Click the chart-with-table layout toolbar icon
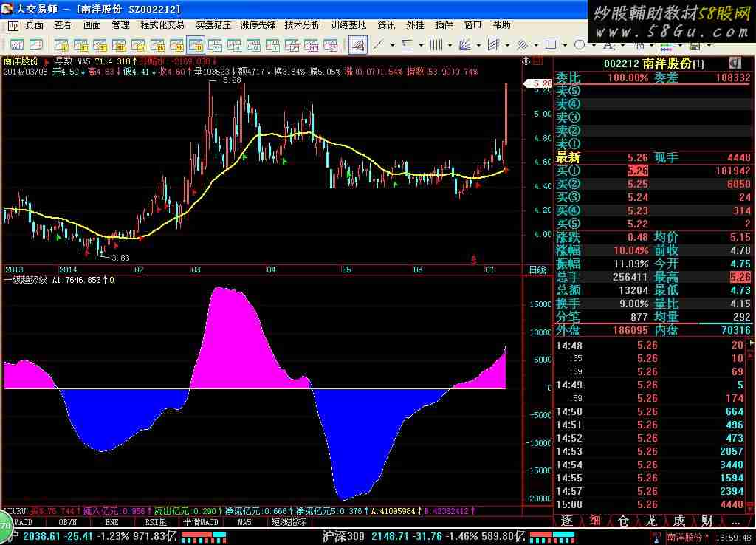756x545 pixels. pos(36,45)
